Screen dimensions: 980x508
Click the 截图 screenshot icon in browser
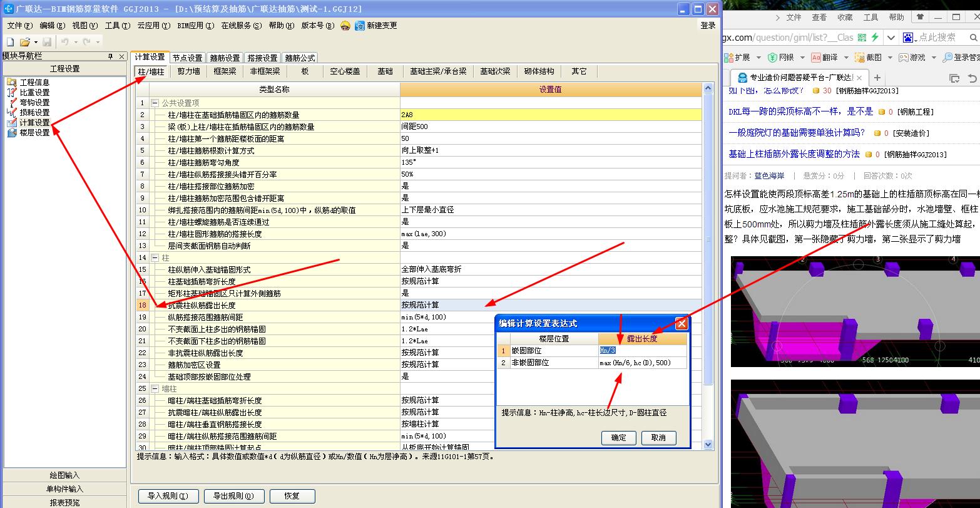[x=860, y=58]
